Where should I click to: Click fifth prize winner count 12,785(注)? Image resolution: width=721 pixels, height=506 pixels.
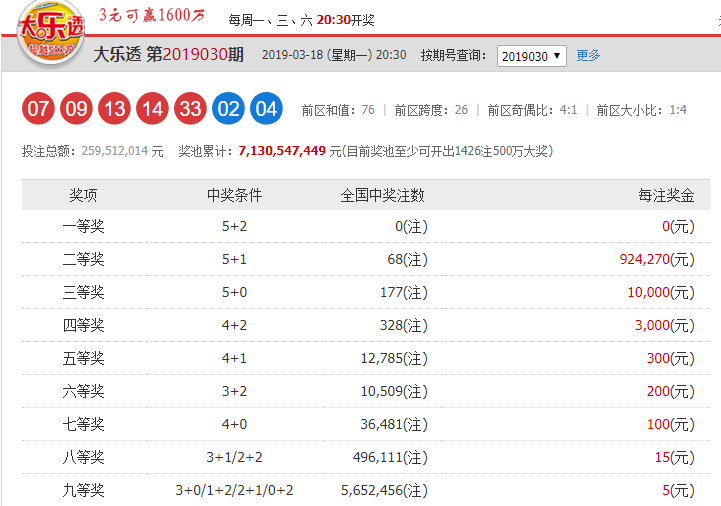point(394,358)
